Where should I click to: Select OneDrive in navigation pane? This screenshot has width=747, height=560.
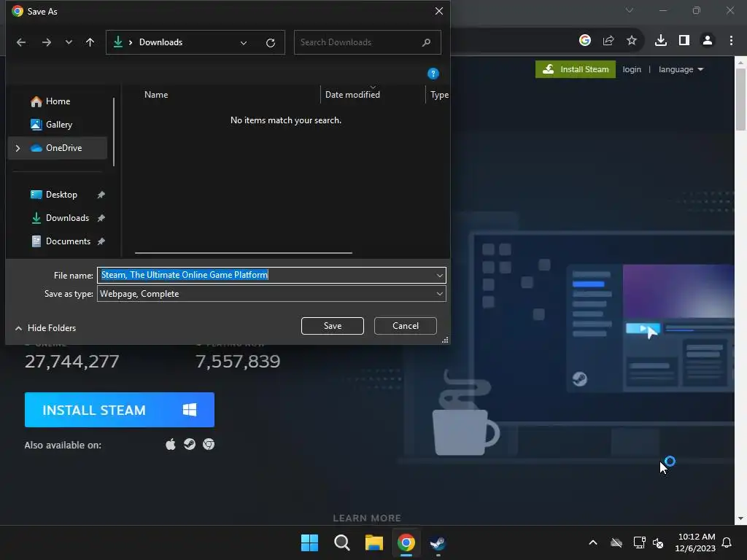(x=57, y=148)
